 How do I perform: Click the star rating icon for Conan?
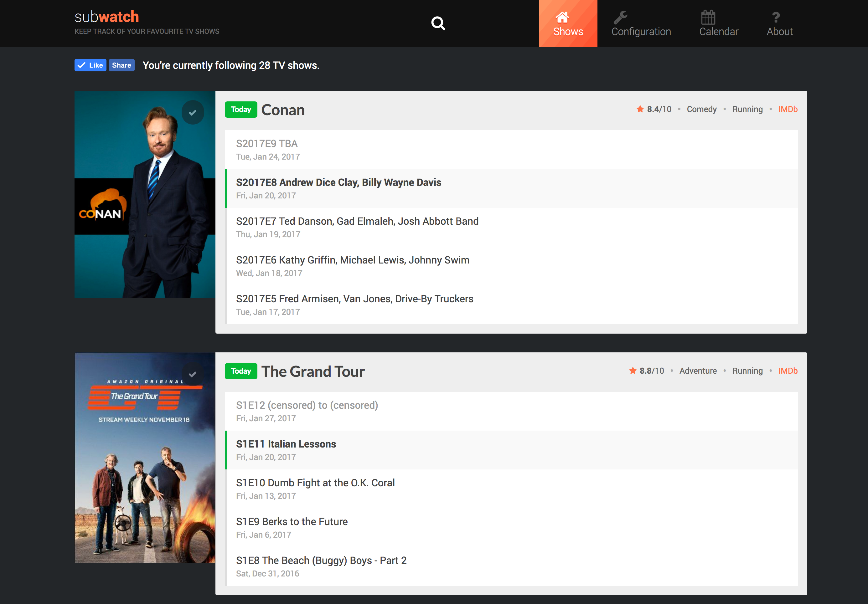[x=640, y=109]
